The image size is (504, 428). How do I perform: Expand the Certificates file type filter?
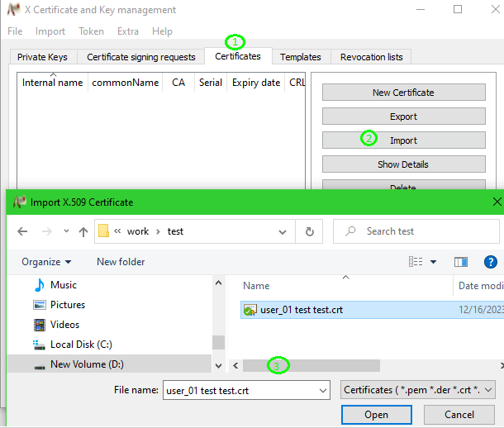point(418,390)
